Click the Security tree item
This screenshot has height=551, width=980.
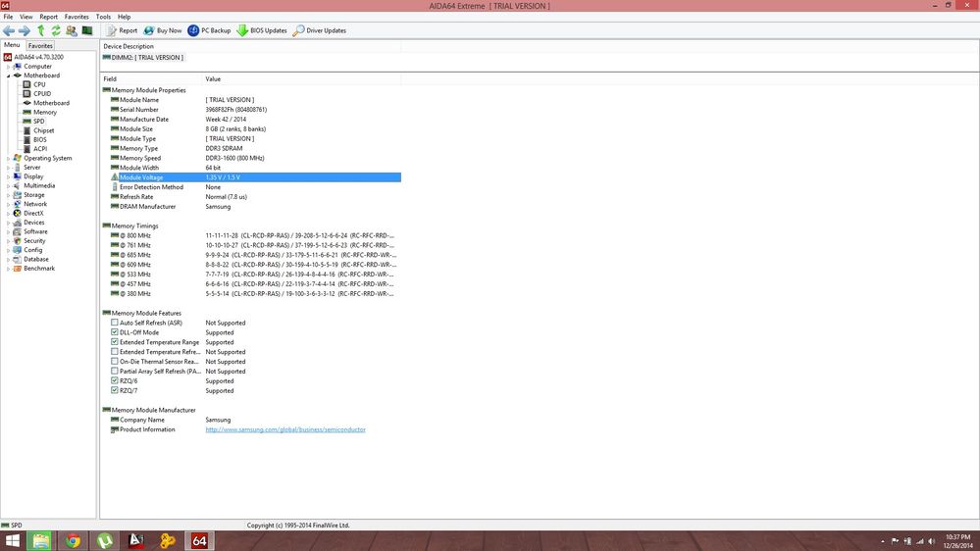(34, 240)
